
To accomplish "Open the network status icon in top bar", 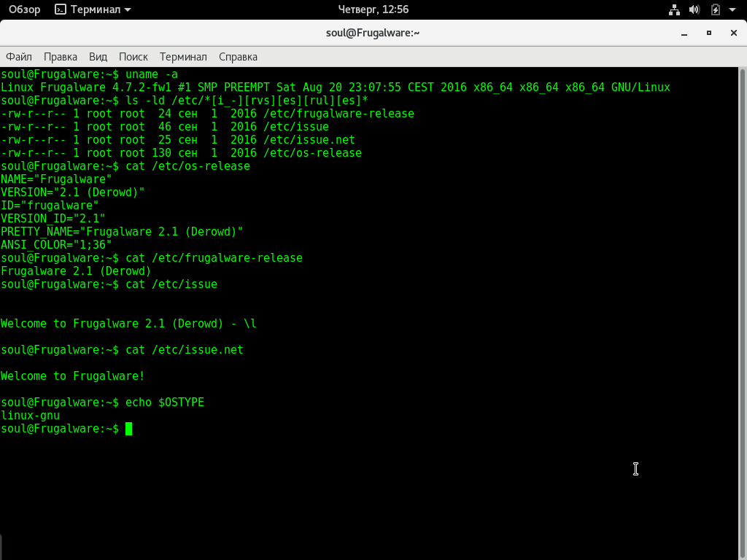I will (674, 9).
